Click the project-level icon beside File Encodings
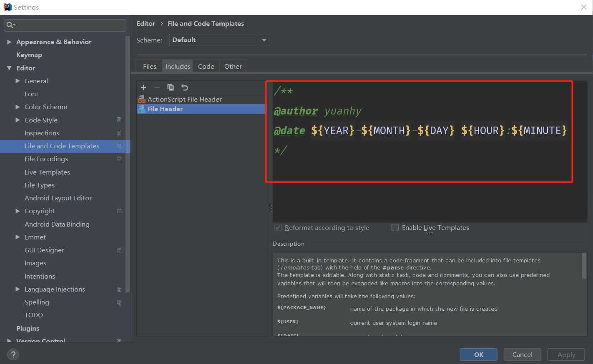This screenshot has height=364, width=593. click(119, 159)
